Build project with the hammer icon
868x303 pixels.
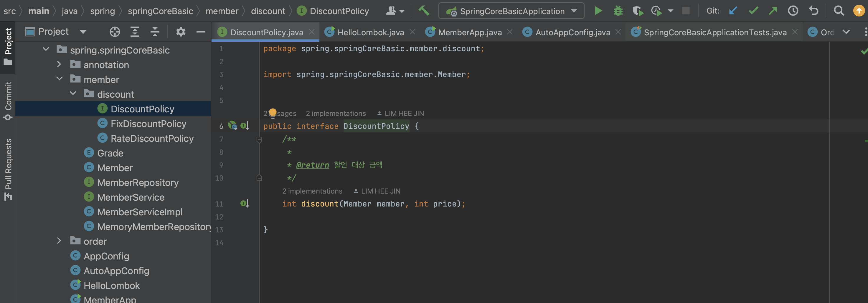pos(424,11)
